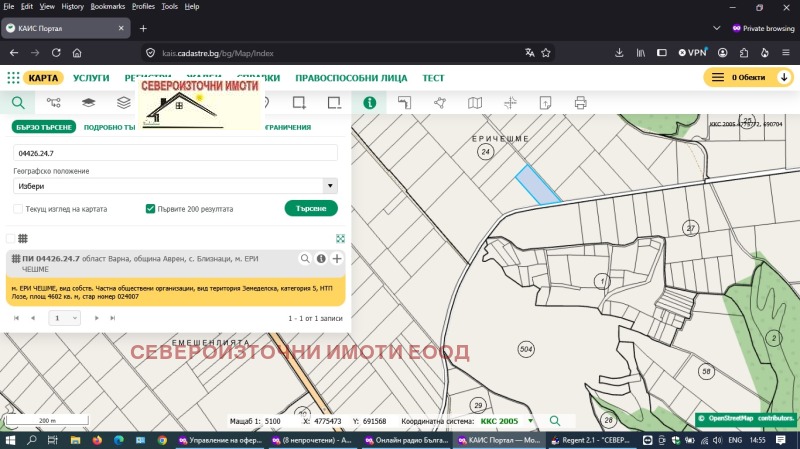Go to first results page

[16, 318]
